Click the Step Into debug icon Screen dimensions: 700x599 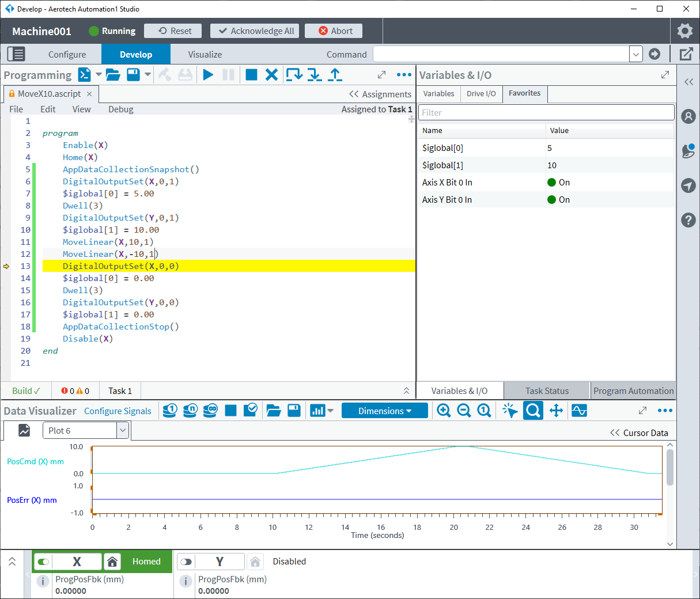pyautogui.click(x=315, y=75)
